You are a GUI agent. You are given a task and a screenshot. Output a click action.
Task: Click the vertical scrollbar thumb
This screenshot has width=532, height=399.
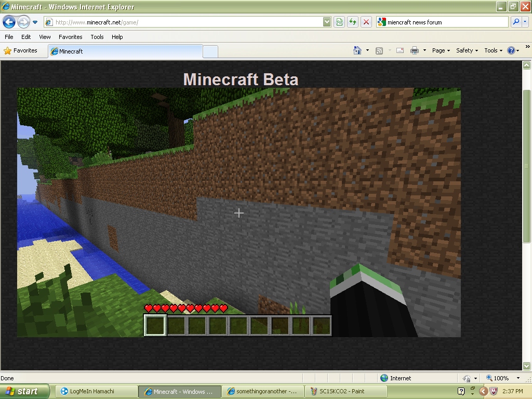click(x=527, y=166)
